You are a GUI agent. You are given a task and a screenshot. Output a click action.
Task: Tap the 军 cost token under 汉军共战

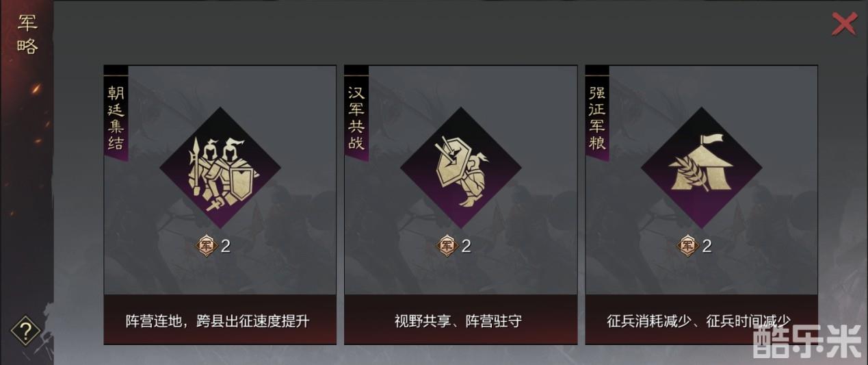448,246
